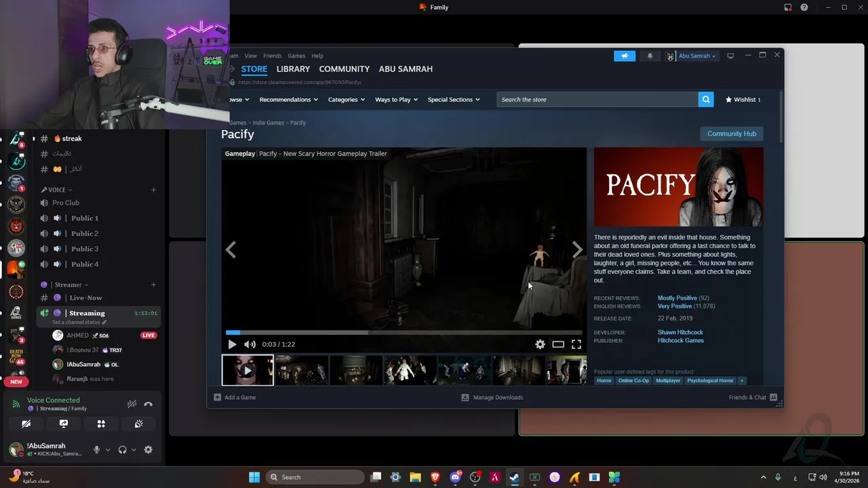Open Steam Friends menu
Screen dimensions: 868x488
coord(272,56)
